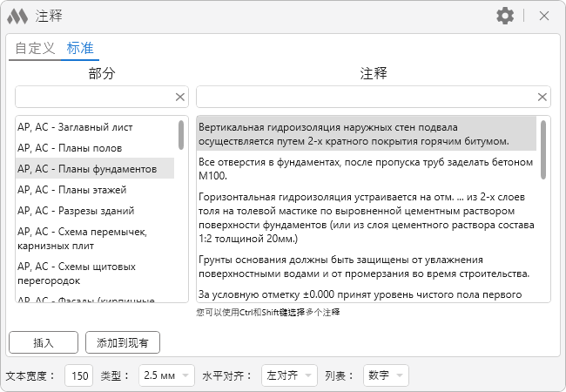Screen dimensions: 566x392
Task: Select the note about Все отверстия в фундаментах
Action: coord(365,168)
